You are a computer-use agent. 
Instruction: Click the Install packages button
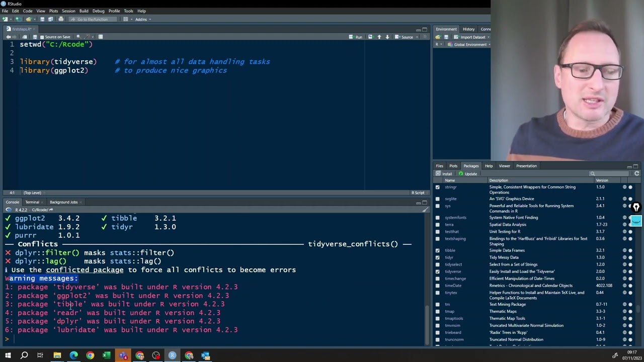(x=444, y=173)
